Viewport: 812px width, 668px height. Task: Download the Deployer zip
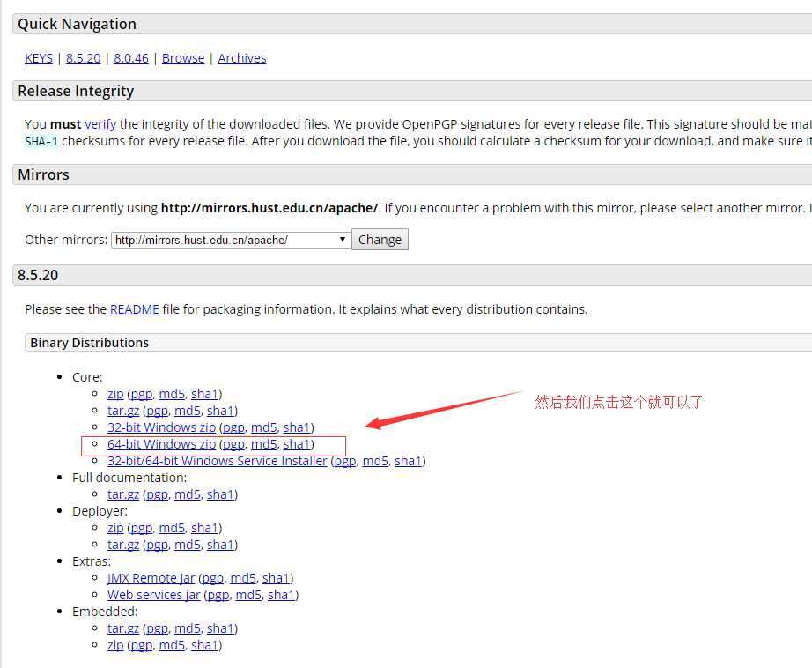point(115,528)
